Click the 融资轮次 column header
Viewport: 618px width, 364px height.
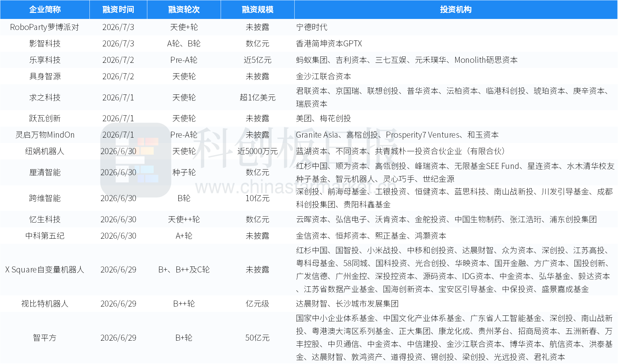pyautogui.click(x=184, y=9)
